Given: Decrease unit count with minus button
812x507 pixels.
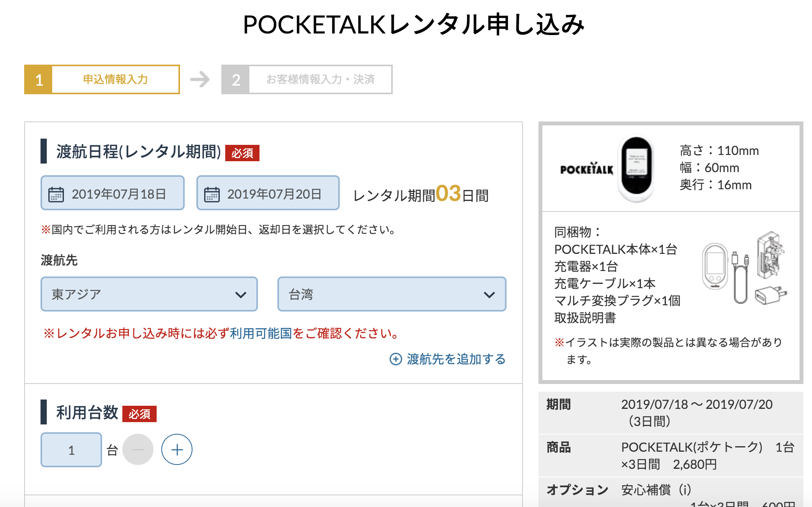Looking at the screenshot, I should (x=138, y=449).
